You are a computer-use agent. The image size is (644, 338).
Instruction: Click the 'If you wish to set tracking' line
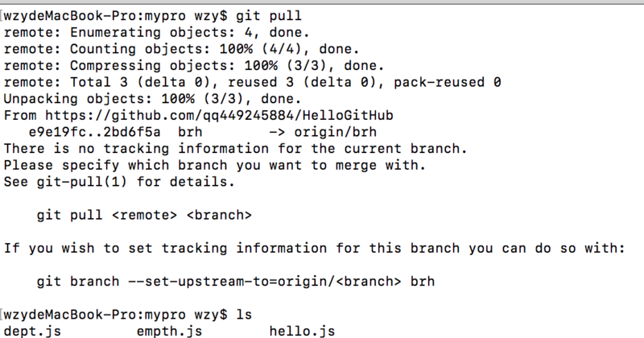tap(314, 249)
